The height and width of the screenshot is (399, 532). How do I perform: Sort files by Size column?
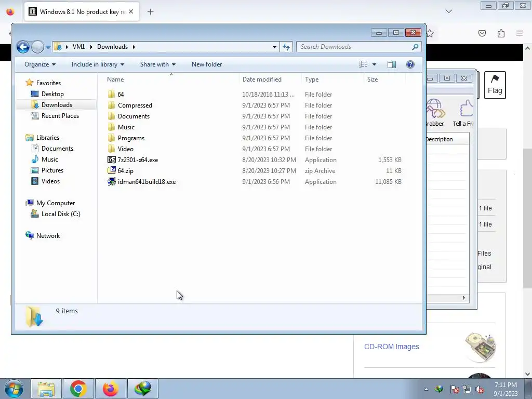pos(372,79)
